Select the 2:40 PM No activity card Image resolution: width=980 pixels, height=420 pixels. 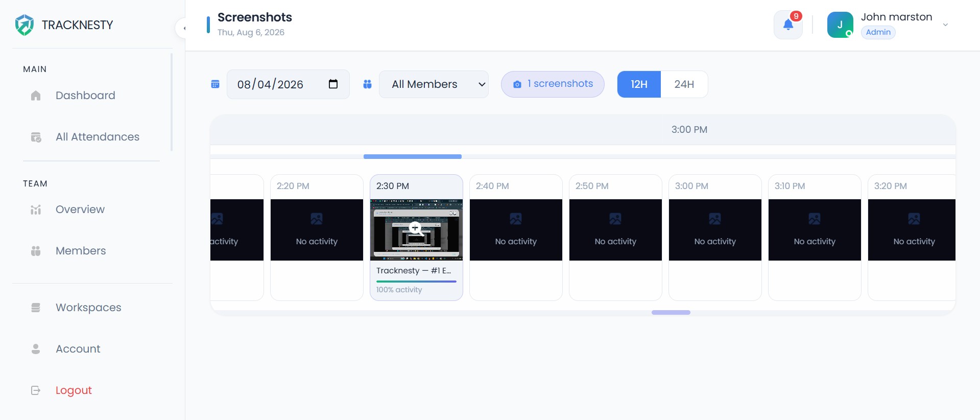click(x=516, y=238)
